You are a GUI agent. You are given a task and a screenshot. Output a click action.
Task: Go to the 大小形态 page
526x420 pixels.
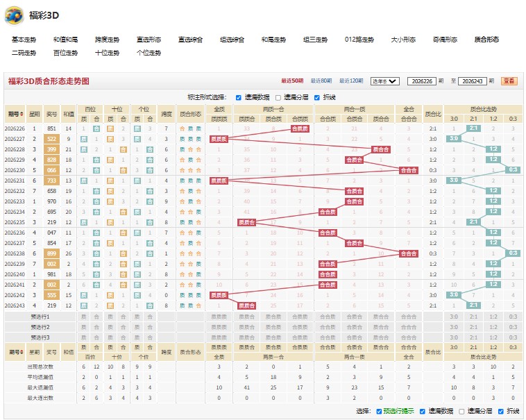[x=403, y=40]
